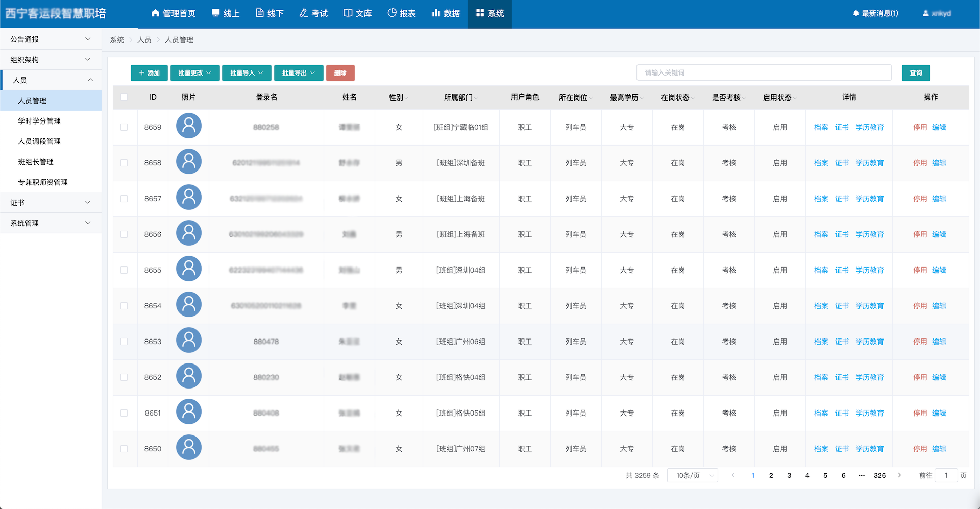This screenshot has height=509, width=980.
Task: Click the avatar photo in row 8652
Action: click(x=189, y=376)
